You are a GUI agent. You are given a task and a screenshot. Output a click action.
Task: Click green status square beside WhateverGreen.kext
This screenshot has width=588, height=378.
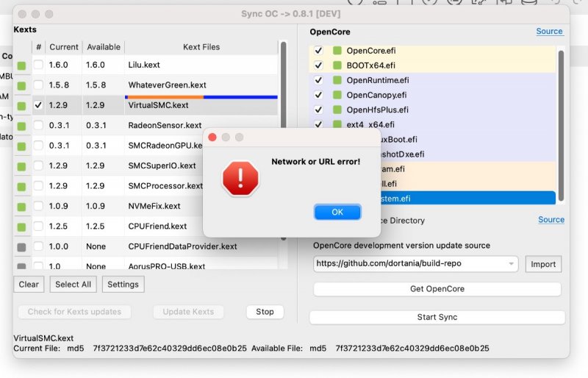point(22,86)
